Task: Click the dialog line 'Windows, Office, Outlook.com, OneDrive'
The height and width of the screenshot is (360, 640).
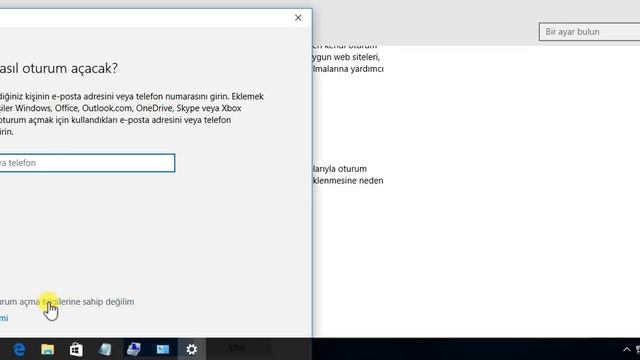Action: click(95, 108)
